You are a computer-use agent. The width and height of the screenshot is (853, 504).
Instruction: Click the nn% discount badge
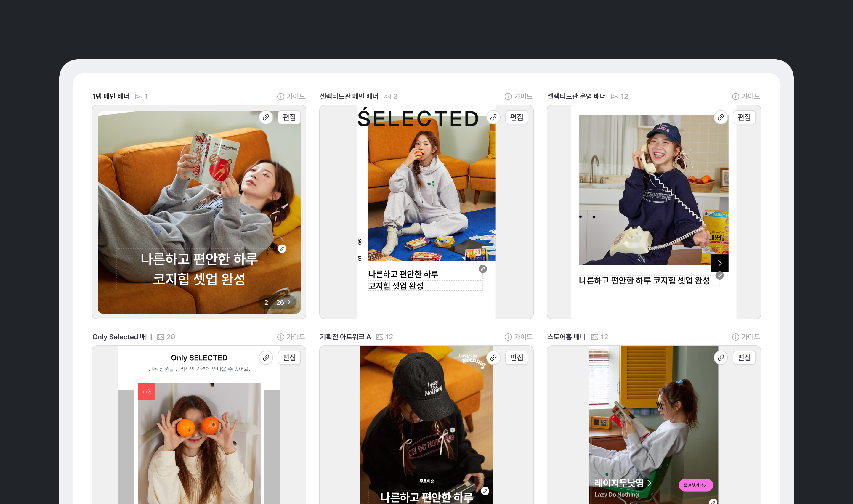[x=146, y=391]
